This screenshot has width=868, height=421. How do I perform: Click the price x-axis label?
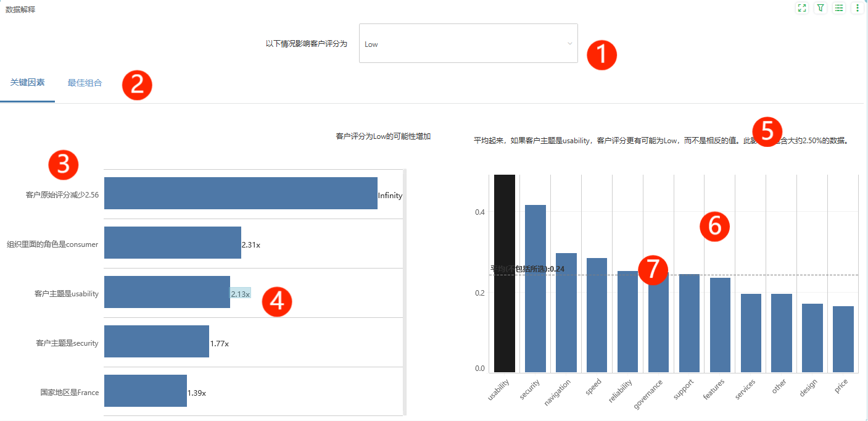click(841, 386)
